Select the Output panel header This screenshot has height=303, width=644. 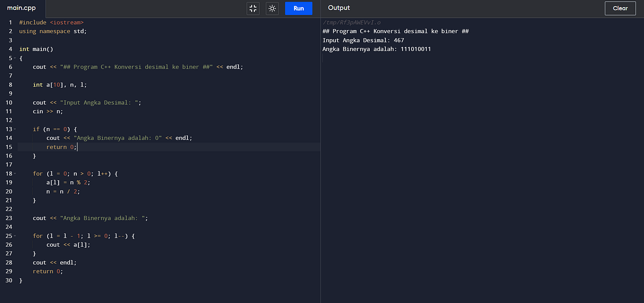pyautogui.click(x=339, y=8)
